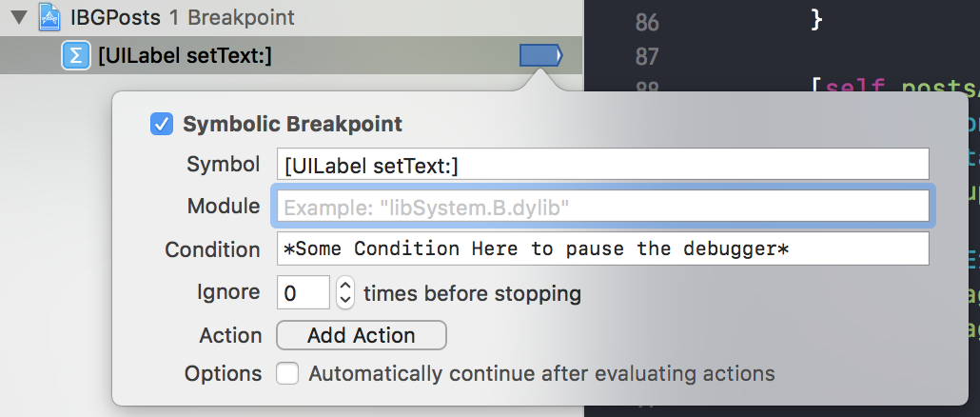Enable Automatically continue after evaluating actions
Image resolution: width=980 pixels, height=417 pixels.
tap(288, 374)
